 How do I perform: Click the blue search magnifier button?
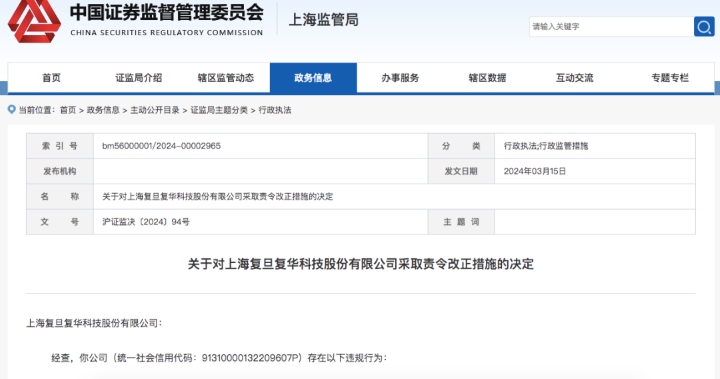click(x=704, y=27)
